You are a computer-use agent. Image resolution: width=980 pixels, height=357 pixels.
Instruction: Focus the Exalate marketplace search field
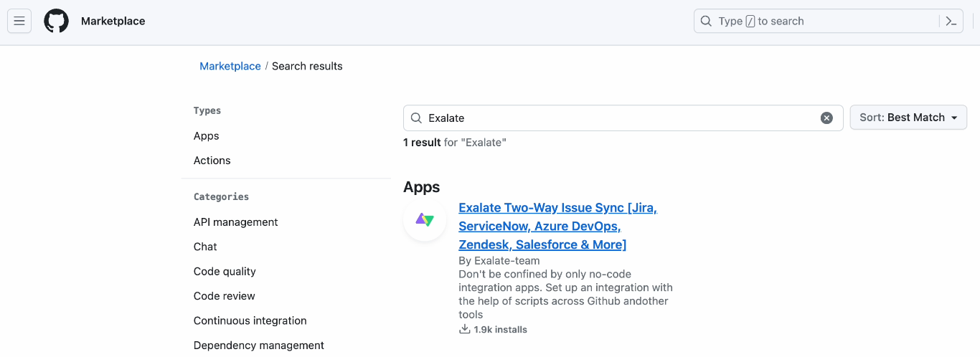(617, 118)
